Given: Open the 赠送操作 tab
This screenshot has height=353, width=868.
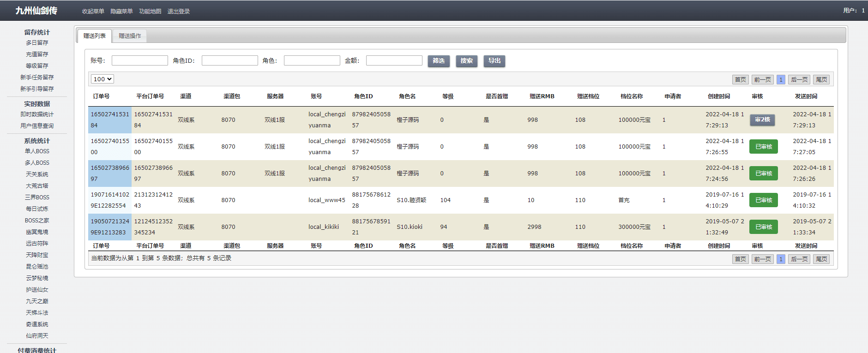Looking at the screenshot, I should 130,36.
